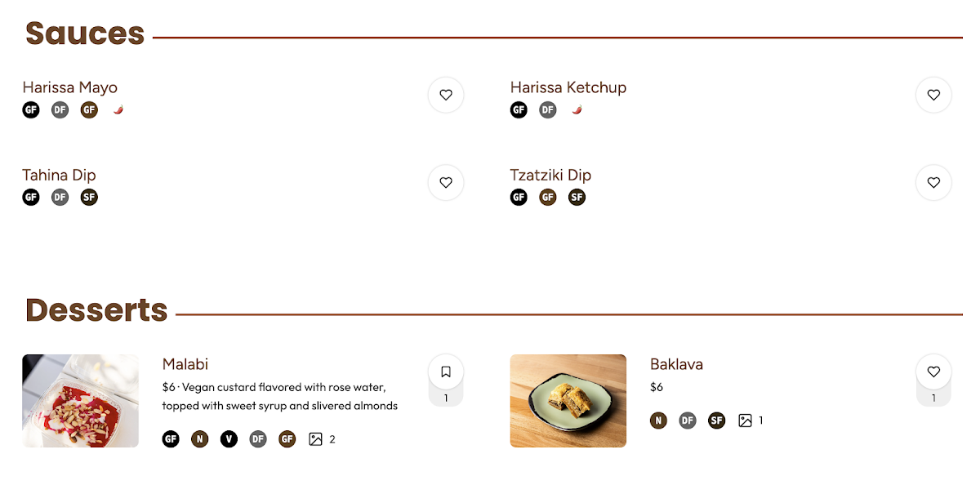Click the SF badge under Tahina Dip
The height and width of the screenshot is (494, 980).
click(x=89, y=197)
